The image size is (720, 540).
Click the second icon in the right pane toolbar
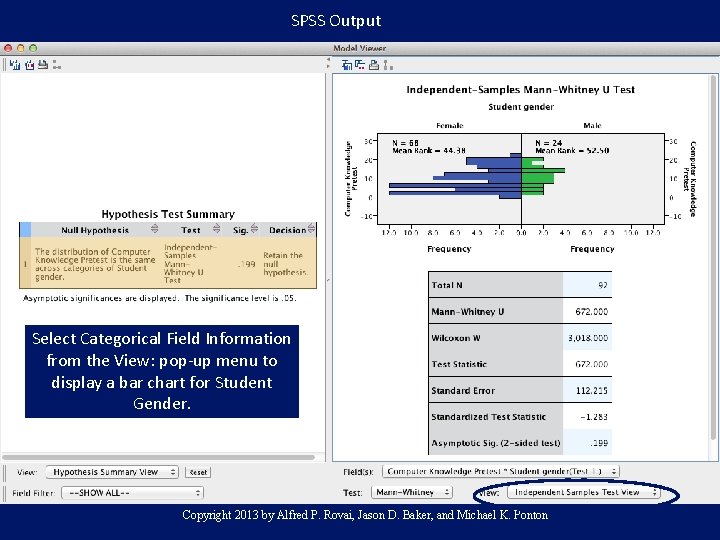pyautogui.click(x=360, y=65)
